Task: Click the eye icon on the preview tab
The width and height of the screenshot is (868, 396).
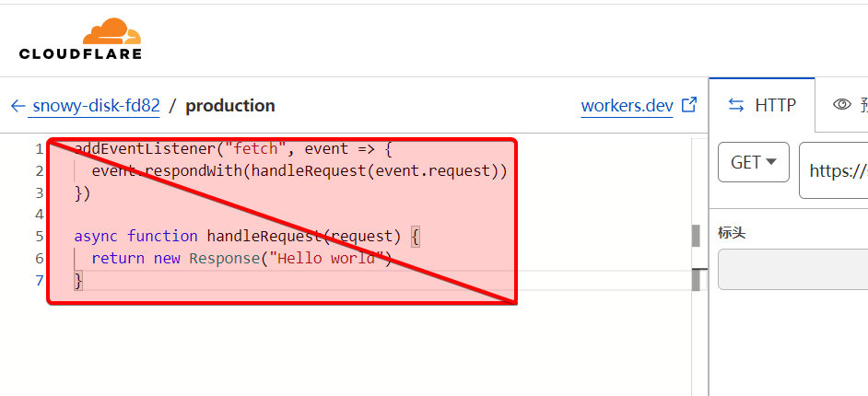Action: [841, 105]
